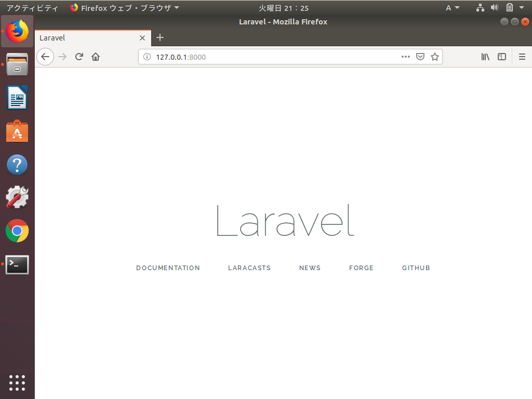
Task: Open the Firefox home page button
Action: pyautogui.click(x=96, y=57)
